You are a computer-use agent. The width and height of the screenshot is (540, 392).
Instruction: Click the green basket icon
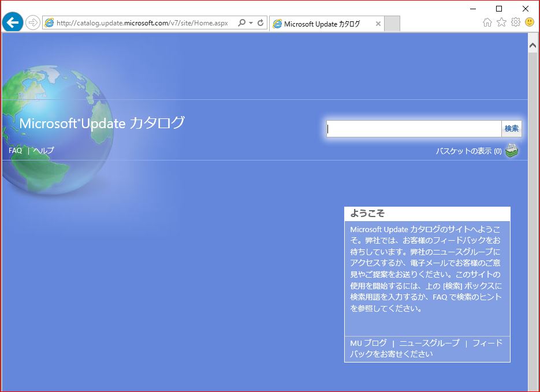click(x=512, y=151)
